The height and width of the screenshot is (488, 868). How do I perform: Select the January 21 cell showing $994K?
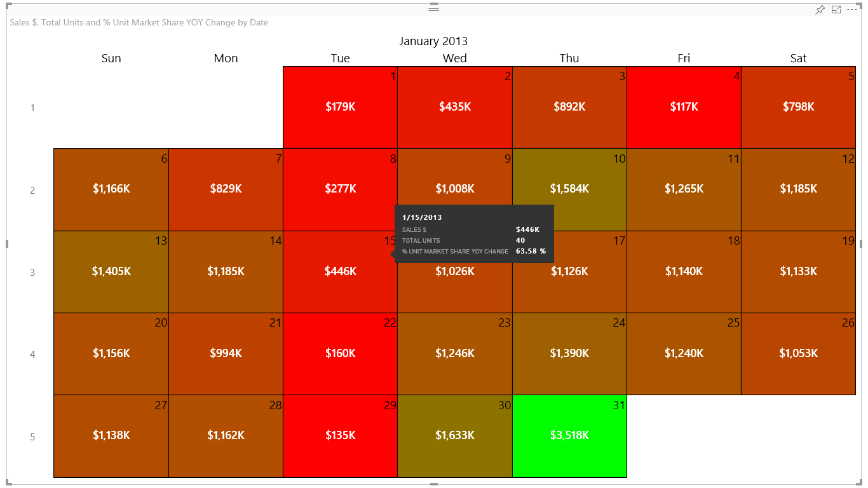point(226,354)
